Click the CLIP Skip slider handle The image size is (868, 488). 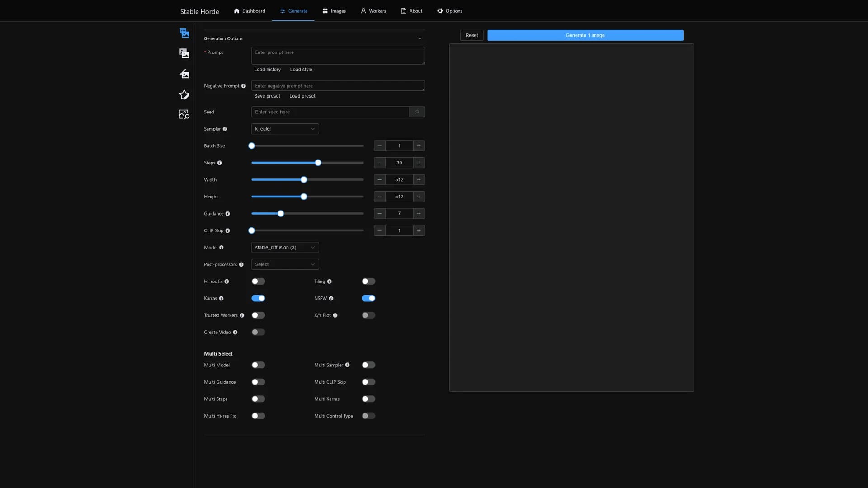[252, 230]
